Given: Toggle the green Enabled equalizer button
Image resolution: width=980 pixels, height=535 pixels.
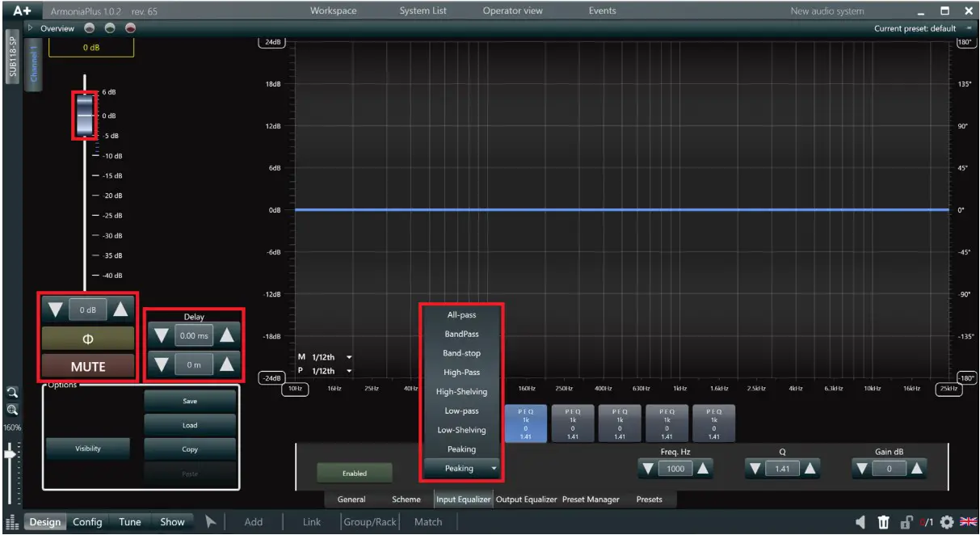Looking at the screenshot, I should click(354, 472).
